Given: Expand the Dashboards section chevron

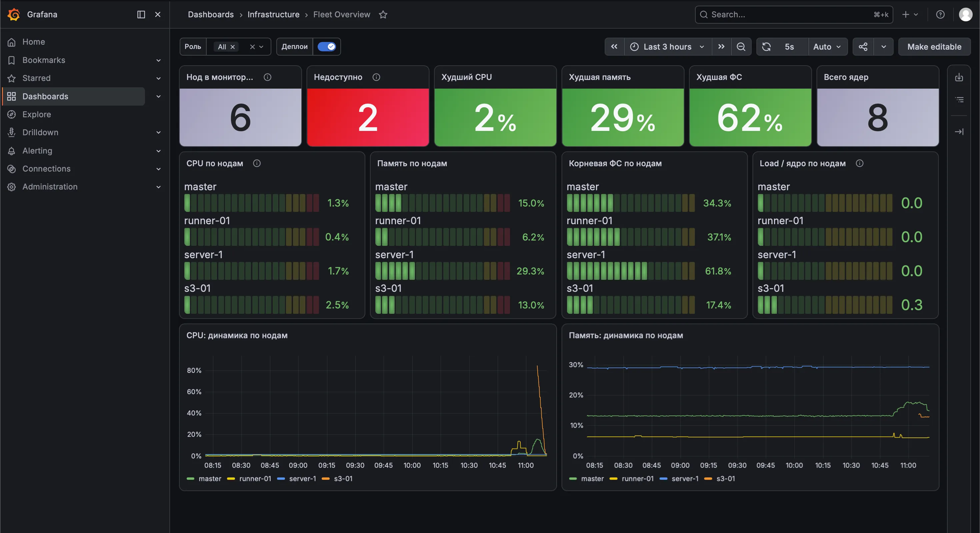Looking at the screenshot, I should (159, 96).
